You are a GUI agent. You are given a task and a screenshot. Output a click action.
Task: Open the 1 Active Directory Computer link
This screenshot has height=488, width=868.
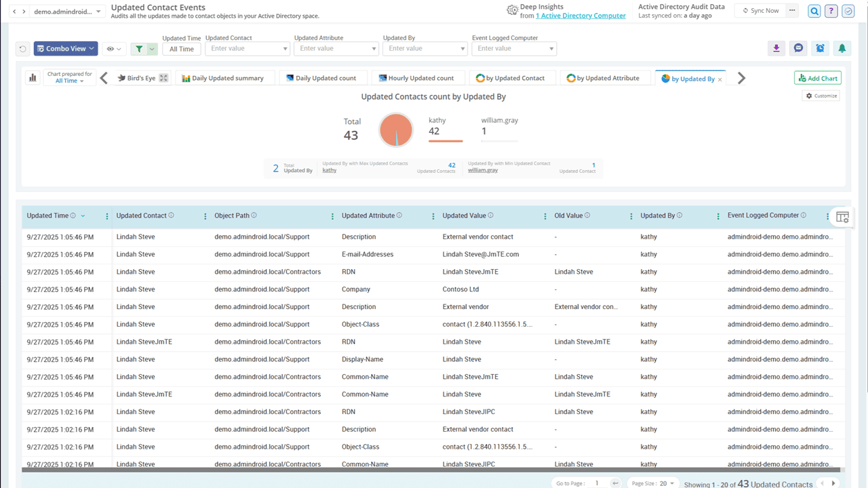pyautogui.click(x=580, y=16)
